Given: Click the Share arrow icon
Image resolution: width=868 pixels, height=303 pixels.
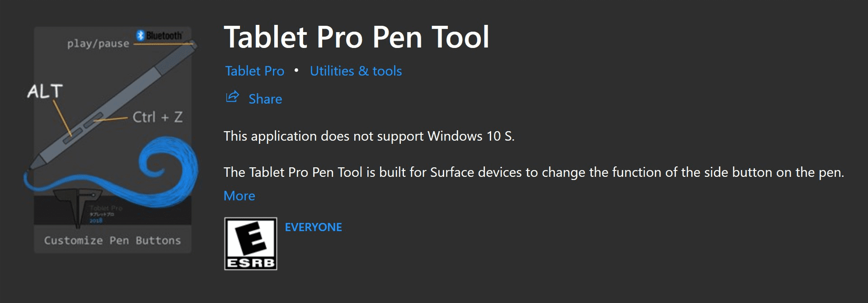Looking at the screenshot, I should 232,97.
